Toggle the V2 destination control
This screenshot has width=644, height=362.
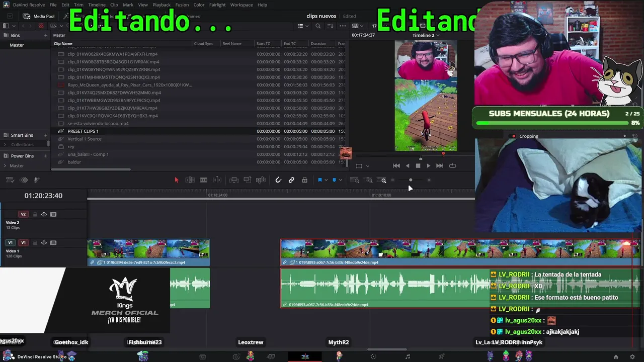(x=23, y=214)
